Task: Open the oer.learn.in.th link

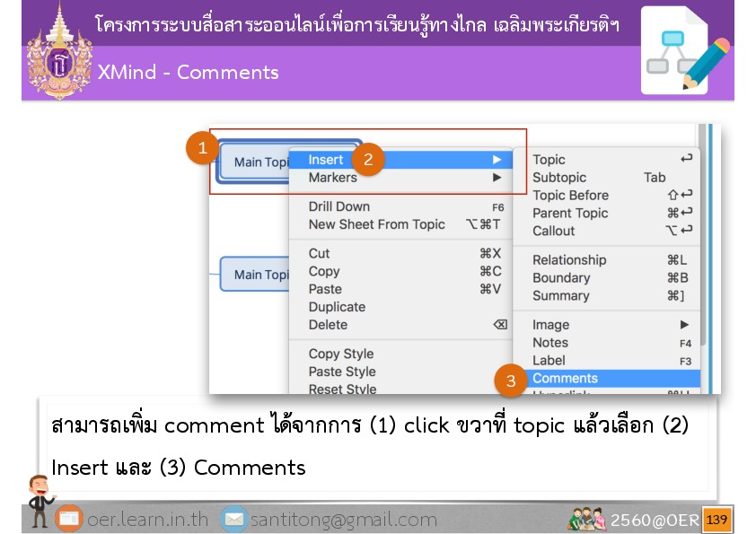Action: pos(147,520)
